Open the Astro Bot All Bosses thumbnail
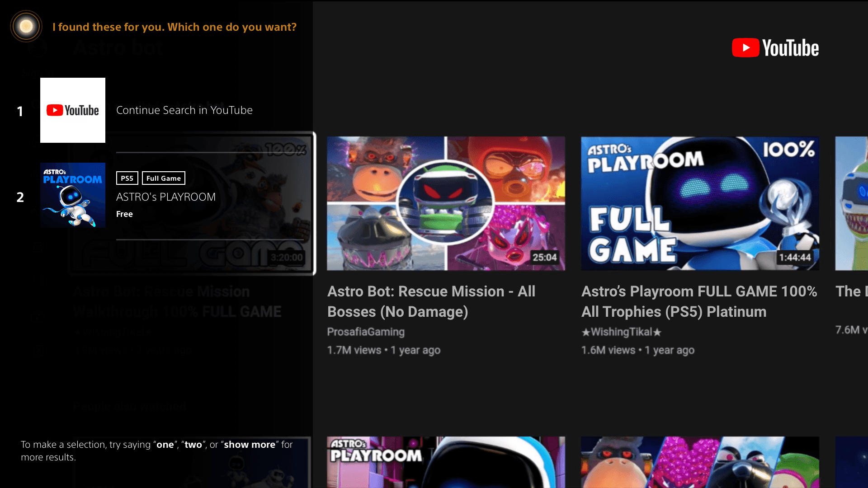 point(445,202)
